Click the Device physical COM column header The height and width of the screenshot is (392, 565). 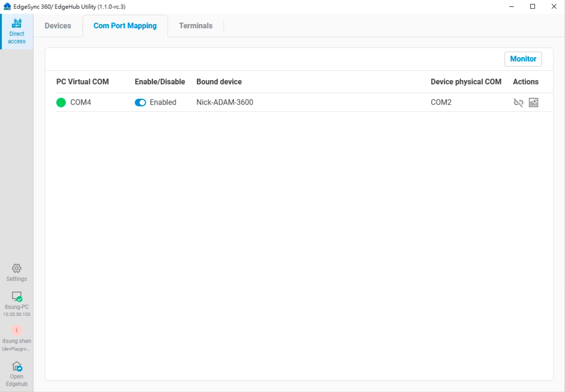(466, 81)
